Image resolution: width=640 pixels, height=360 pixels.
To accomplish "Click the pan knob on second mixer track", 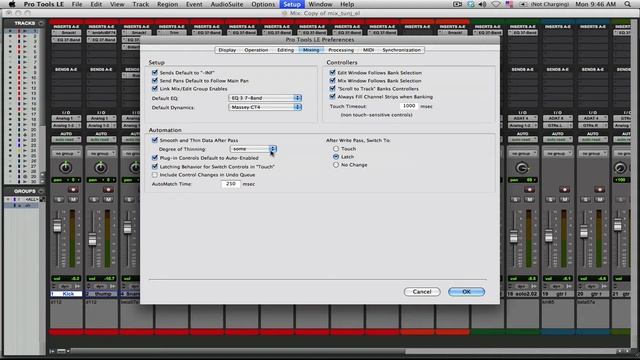I will coord(100,167).
